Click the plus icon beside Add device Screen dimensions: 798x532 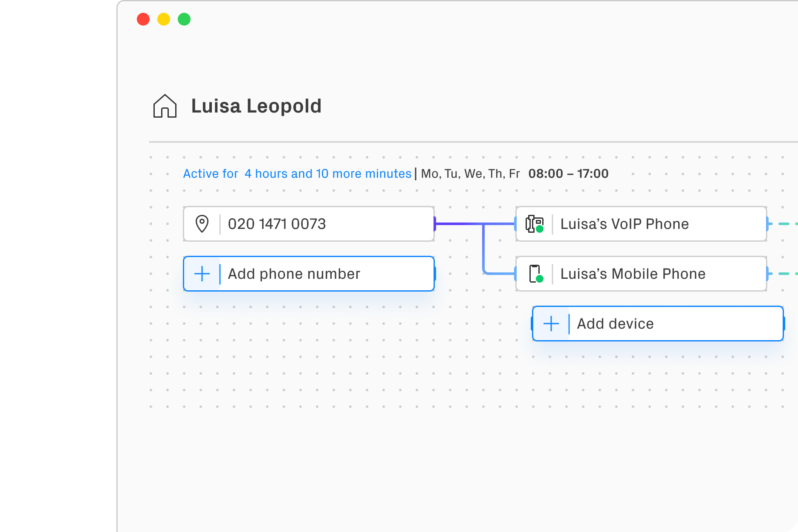pos(551,324)
